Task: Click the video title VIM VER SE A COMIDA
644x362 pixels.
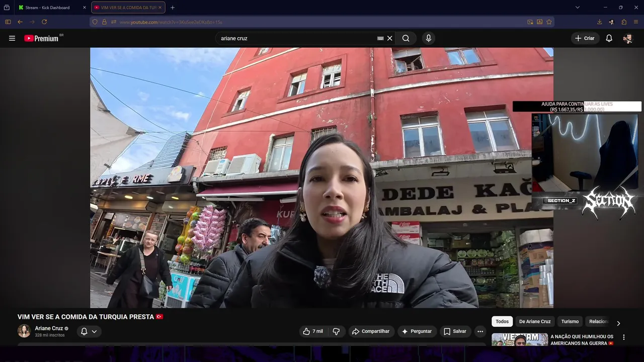Action: coord(90,317)
